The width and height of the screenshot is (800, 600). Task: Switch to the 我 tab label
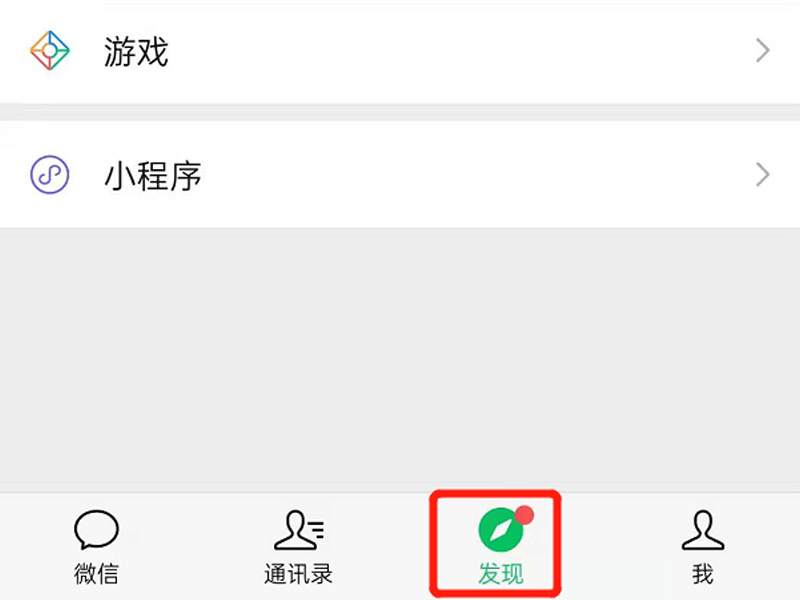tap(703, 574)
